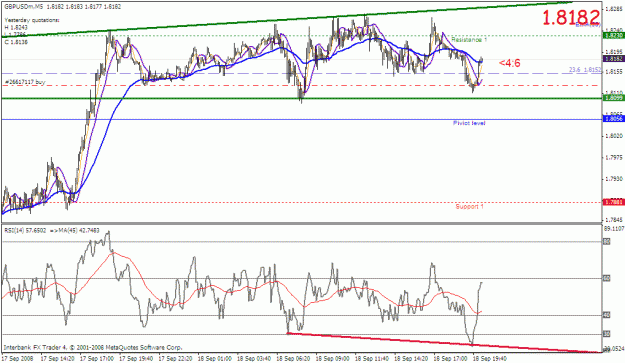Click the '17 Sep 22:20' time axis label
625x363 pixels.
[x=175, y=359]
